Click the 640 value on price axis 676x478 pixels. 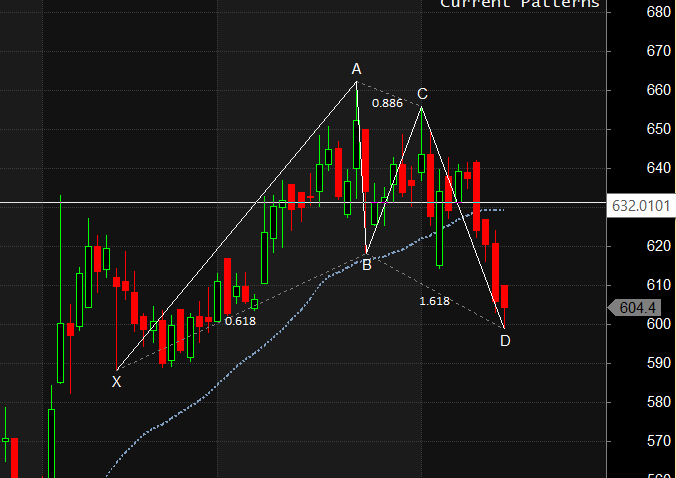[x=659, y=168]
